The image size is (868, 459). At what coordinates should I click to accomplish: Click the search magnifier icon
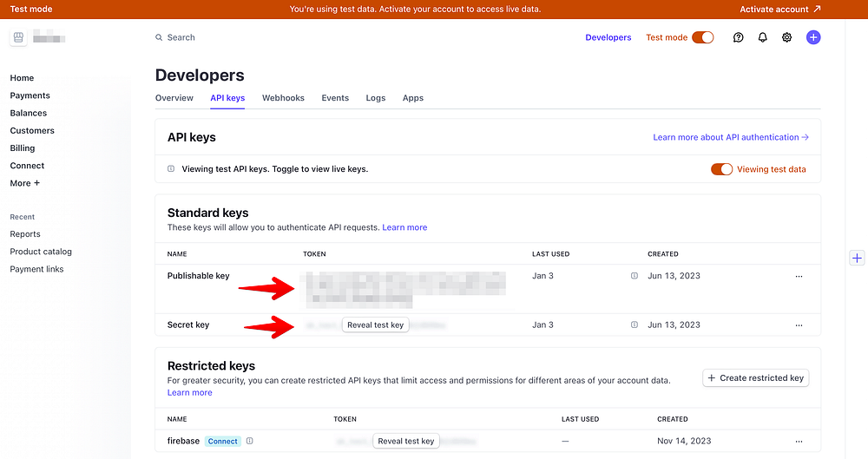point(159,37)
